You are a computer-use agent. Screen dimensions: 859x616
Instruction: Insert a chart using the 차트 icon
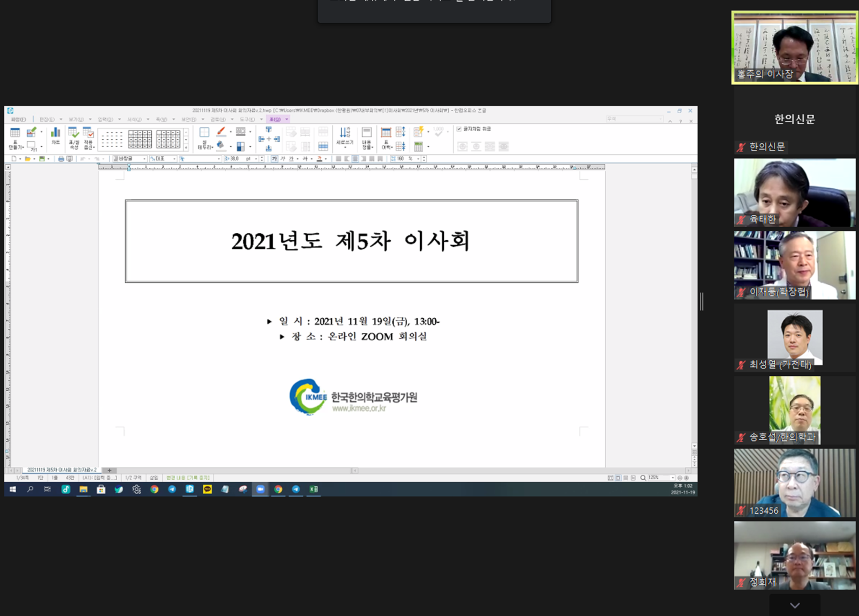(x=56, y=132)
